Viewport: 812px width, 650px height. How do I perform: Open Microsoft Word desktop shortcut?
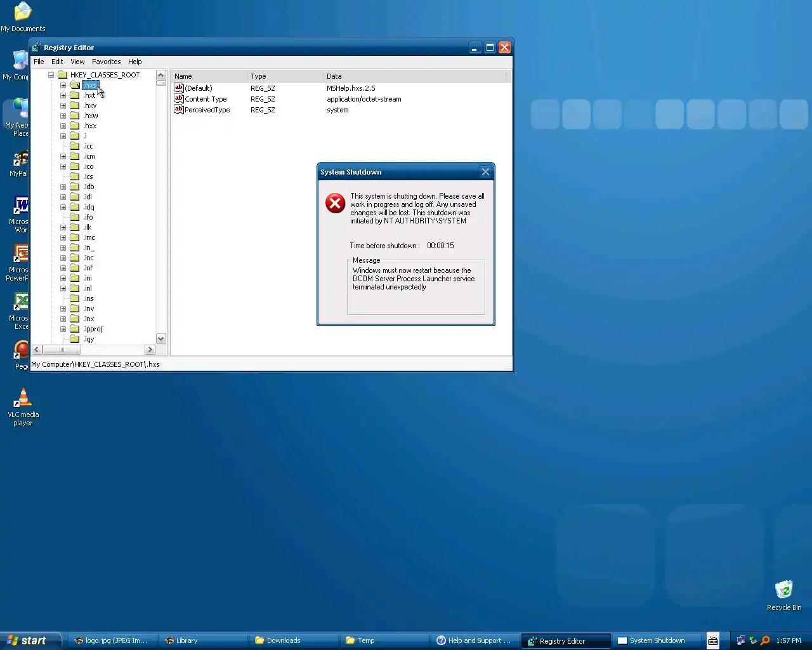tap(21, 215)
